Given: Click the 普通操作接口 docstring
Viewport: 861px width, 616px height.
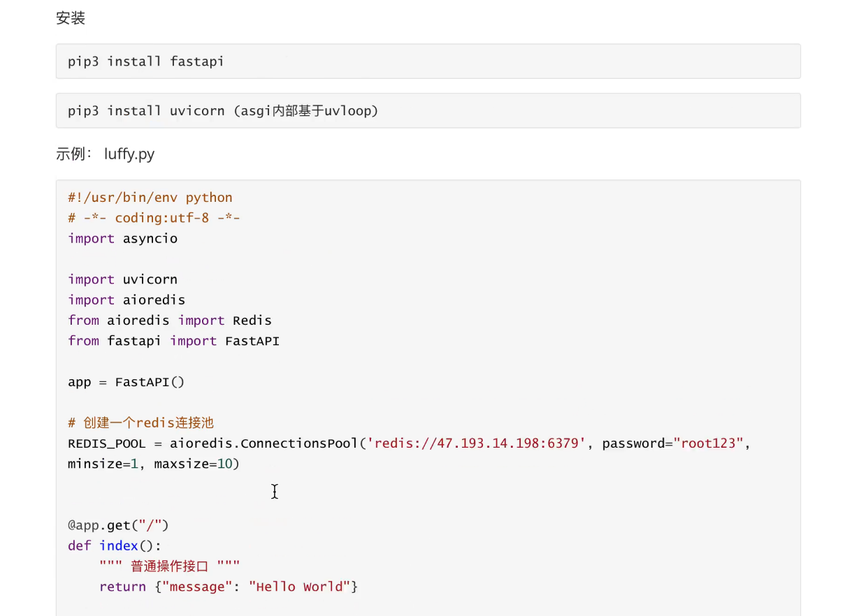Looking at the screenshot, I should click(170, 566).
